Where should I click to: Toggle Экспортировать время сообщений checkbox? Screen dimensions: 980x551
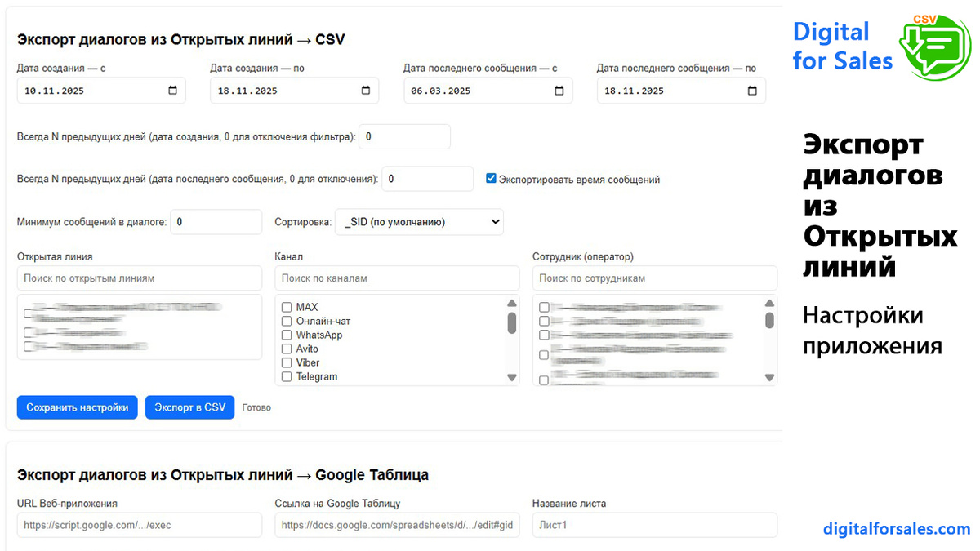pyautogui.click(x=491, y=178)
